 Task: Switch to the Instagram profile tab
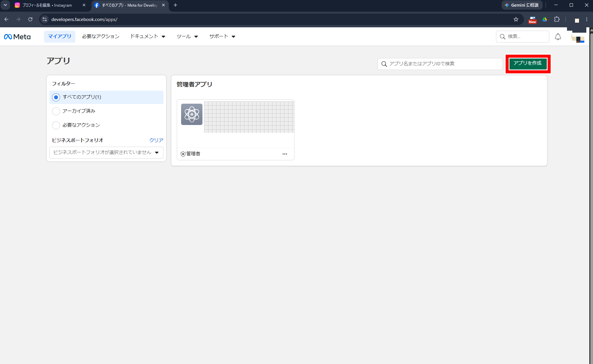pos(47,5)
